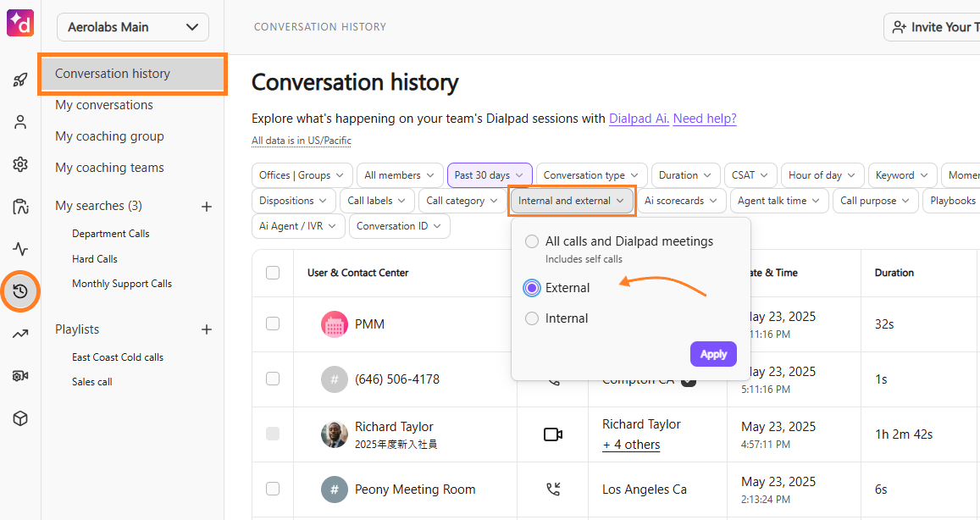Open the Sales call playlist
Image resolution: width=980 pixels, height=520 pixels.
91,382
